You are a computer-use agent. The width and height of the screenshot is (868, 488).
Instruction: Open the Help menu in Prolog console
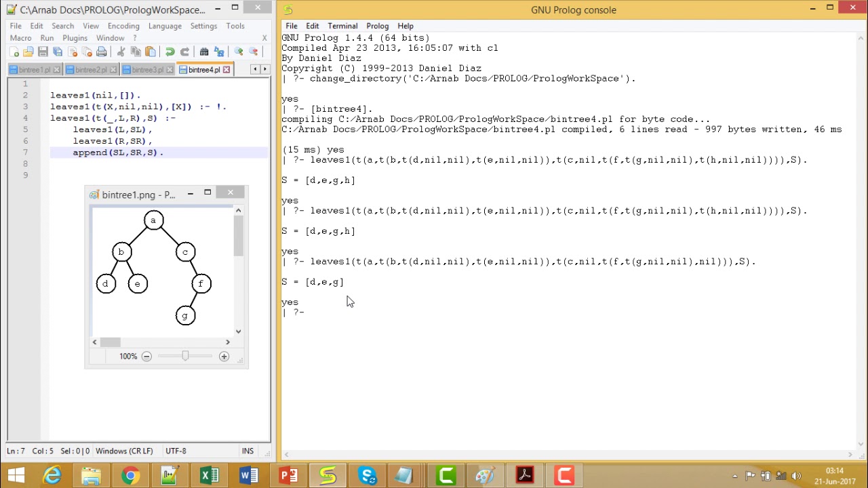(x=406, y=26)
